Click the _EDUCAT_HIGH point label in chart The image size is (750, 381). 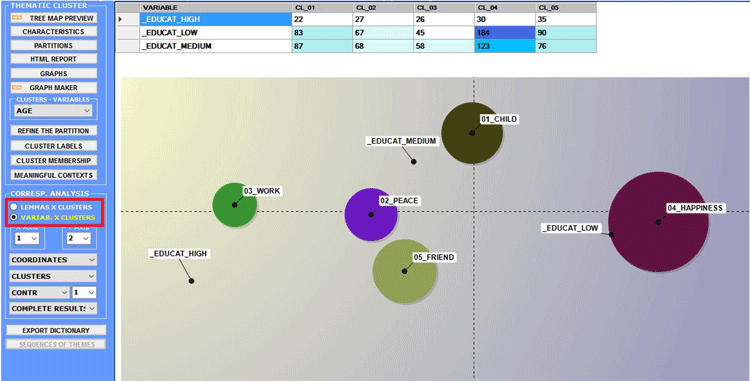click(x=179, y=254)
